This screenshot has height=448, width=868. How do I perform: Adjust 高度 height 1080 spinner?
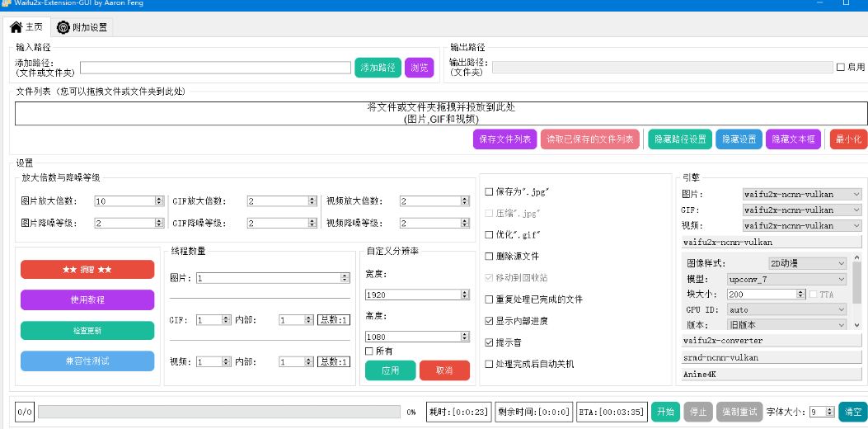465,336
